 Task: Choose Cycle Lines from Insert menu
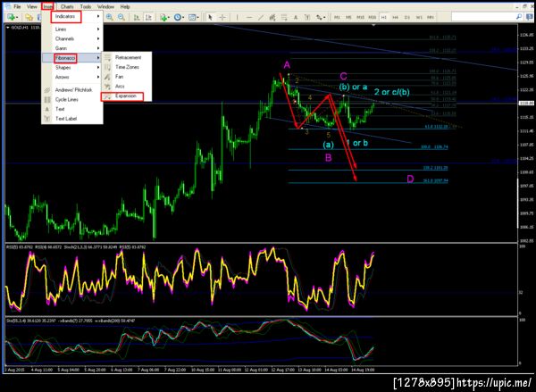pos(71,99)
